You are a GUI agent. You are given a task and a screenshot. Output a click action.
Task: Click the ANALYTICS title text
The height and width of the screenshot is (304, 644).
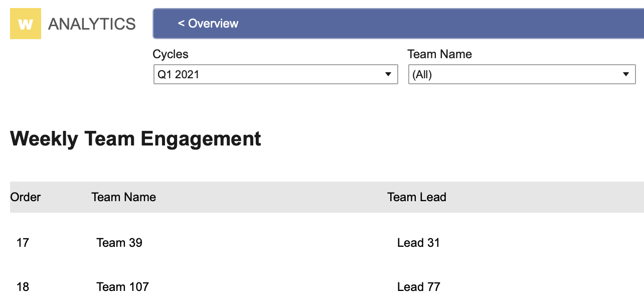tap(92, 24)
